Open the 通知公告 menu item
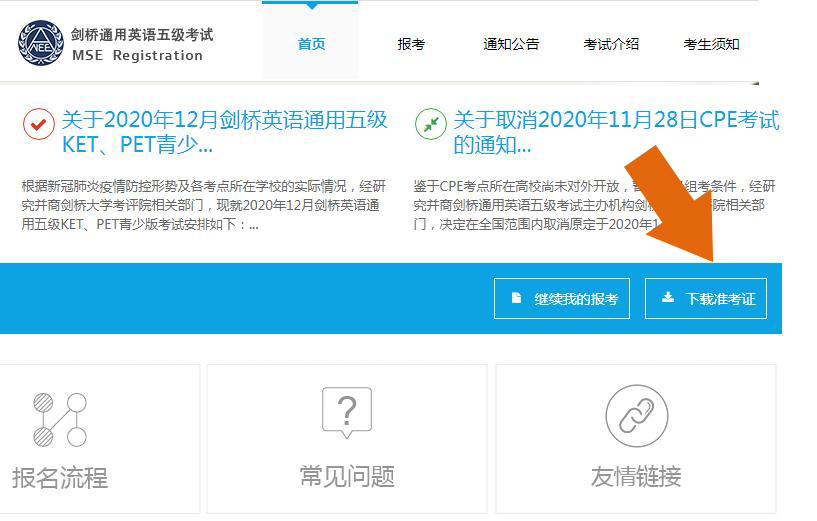 click(511, 44)
